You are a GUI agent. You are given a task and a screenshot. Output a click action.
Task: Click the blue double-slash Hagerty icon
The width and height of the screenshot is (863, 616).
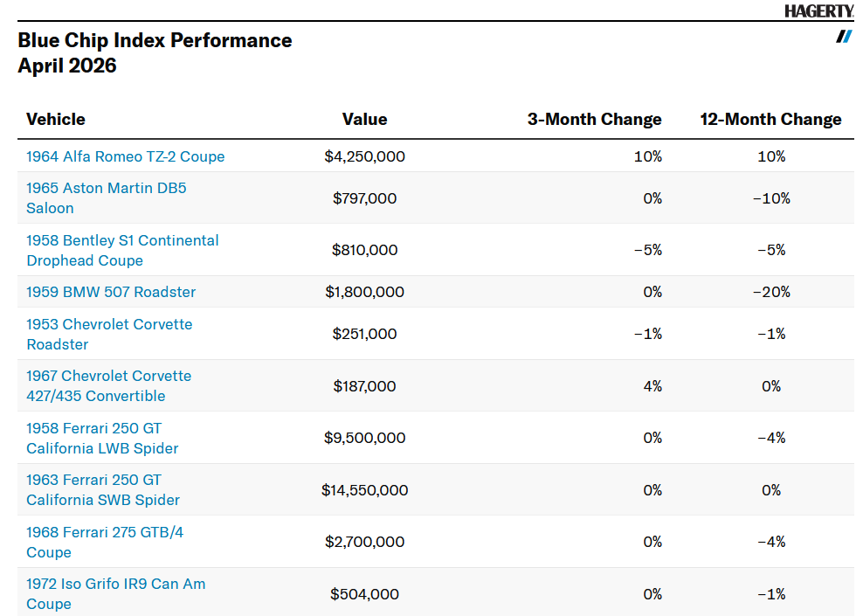tap(844, 36)
